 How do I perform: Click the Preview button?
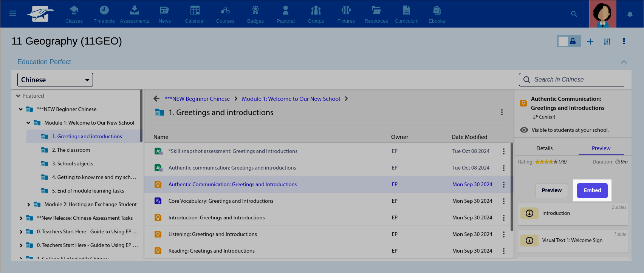(x=551, y=190)
